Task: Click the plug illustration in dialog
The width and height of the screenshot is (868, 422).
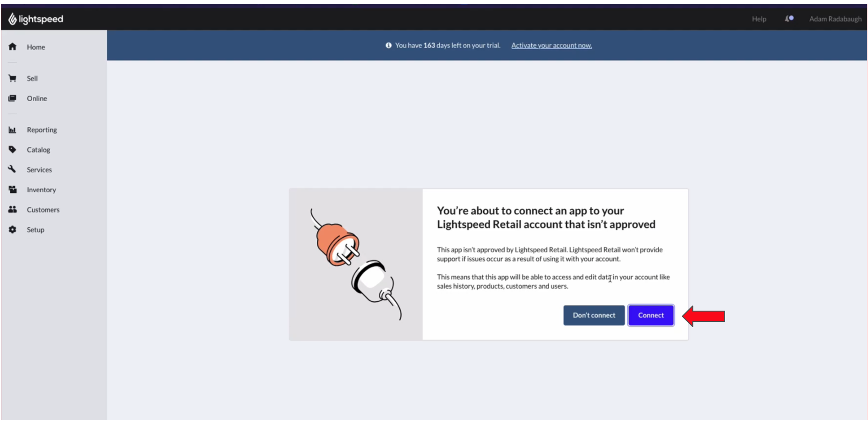Action: [x=356, y=264]
